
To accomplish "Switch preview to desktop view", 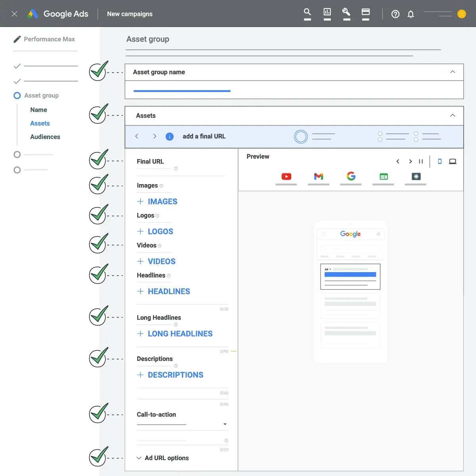I will click(453, 161).
